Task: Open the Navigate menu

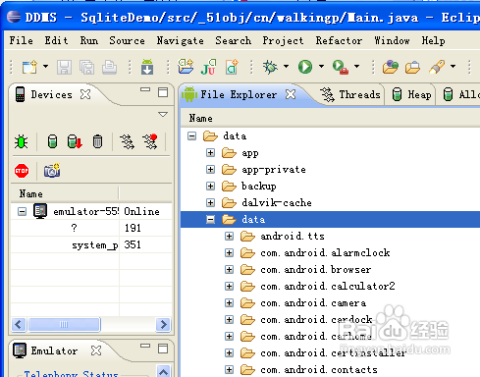Action: (x=180, y=41)
